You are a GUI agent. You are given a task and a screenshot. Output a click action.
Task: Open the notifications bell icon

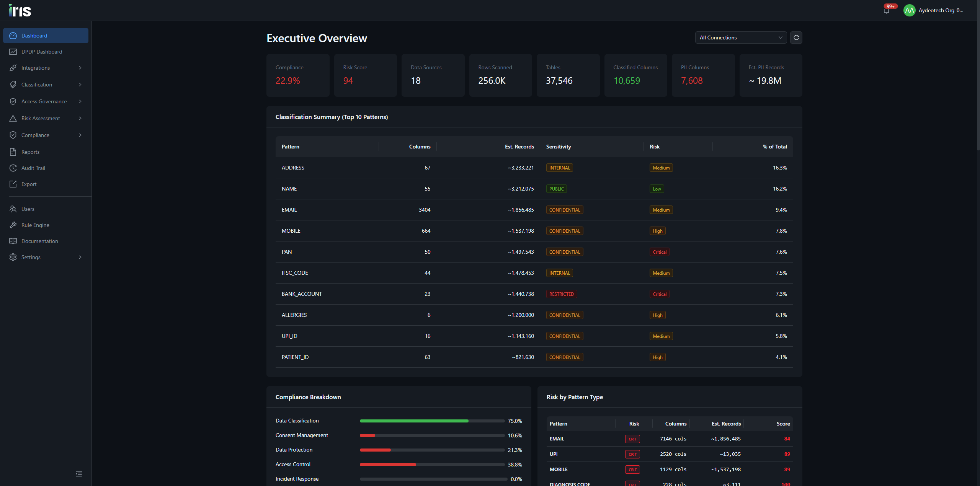click(887, 11)
